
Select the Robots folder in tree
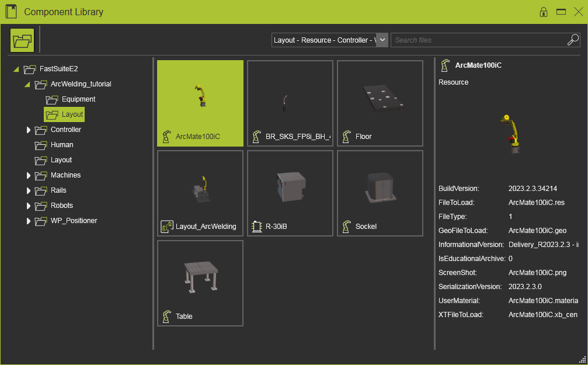[x=62, y=206]
